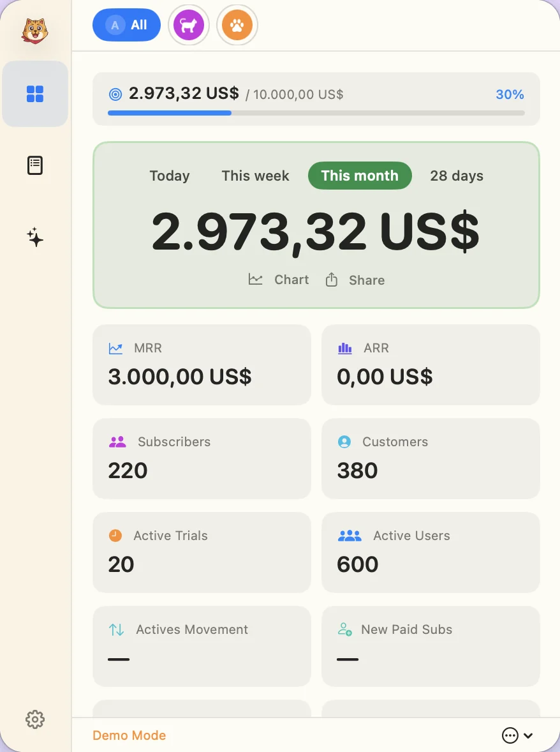The height and width of the screenshot is (752, 560).
Task: Switch to Today period
Action: [170, 176]
